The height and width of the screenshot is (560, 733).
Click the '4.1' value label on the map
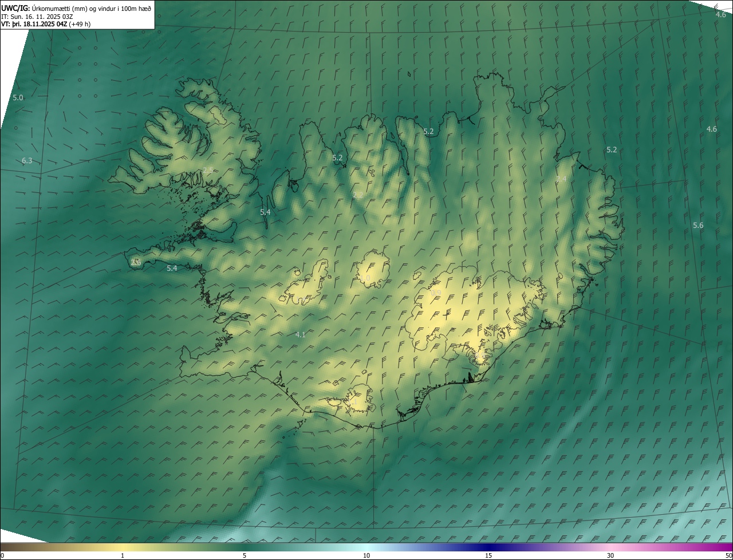300,334
